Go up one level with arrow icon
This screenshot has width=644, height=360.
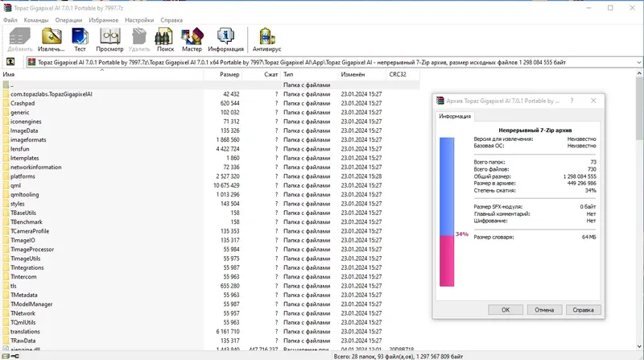[x=10, y=62]
